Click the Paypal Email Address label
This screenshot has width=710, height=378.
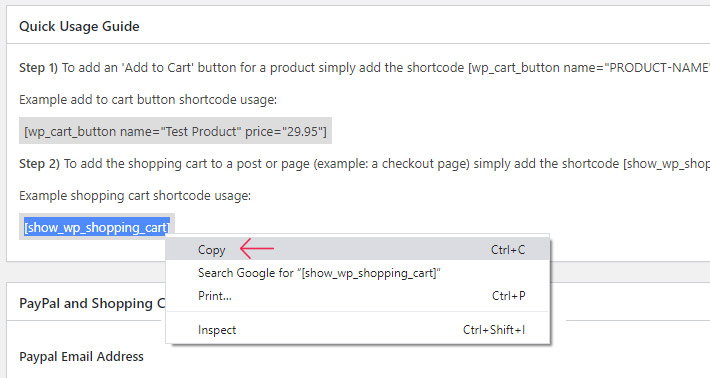point(82,357)
